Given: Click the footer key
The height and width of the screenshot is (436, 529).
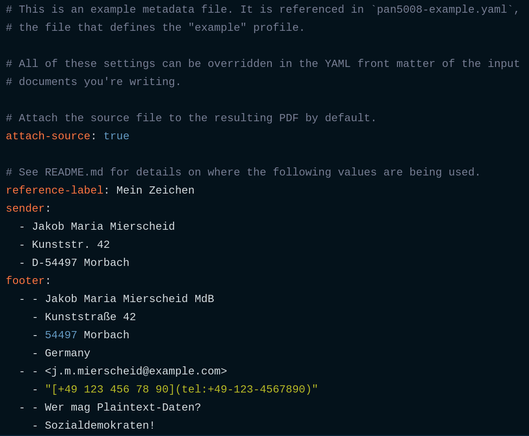Looking at the screenshot, I should [x=25, y=280].
